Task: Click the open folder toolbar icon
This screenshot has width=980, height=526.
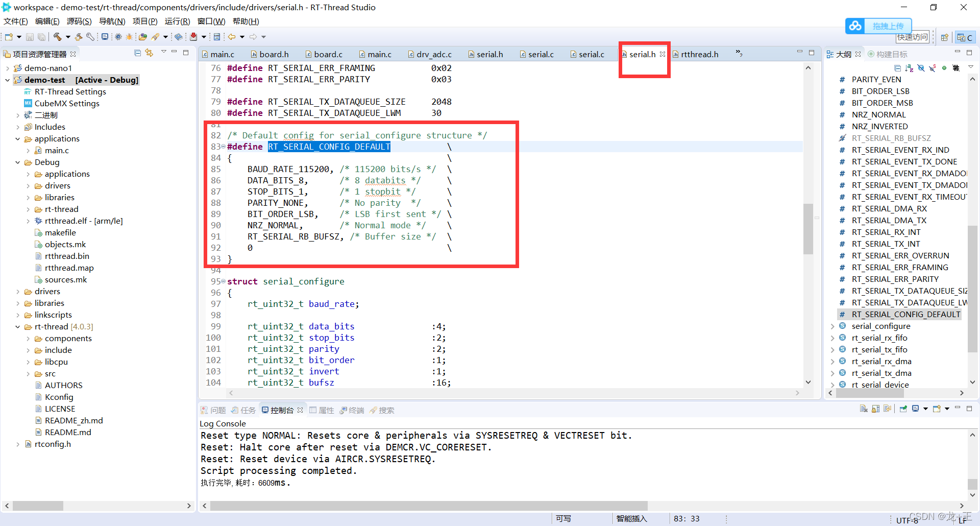Action: pos(143,37)
